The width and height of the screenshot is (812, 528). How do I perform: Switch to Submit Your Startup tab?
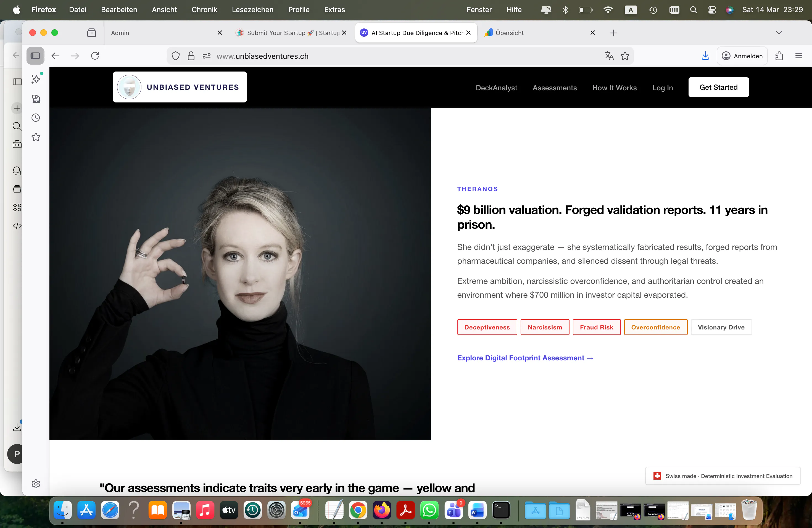click(292, 33)
